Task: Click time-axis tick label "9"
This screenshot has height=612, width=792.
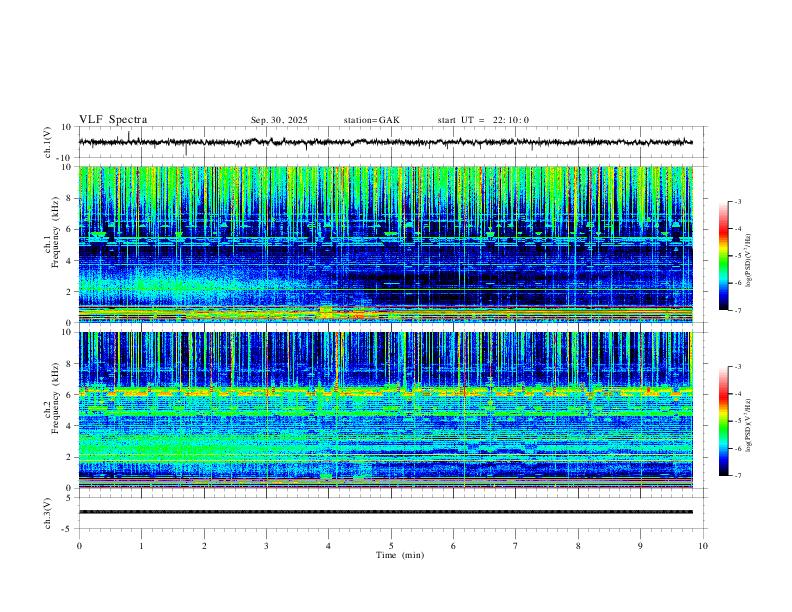Action: pyautogui.click(x=640, y=546)
